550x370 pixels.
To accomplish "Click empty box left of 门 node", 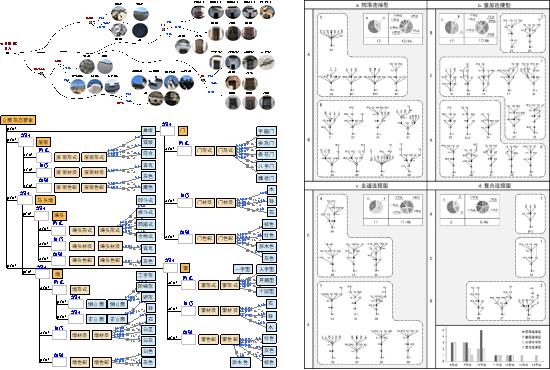I will point(167,131).
